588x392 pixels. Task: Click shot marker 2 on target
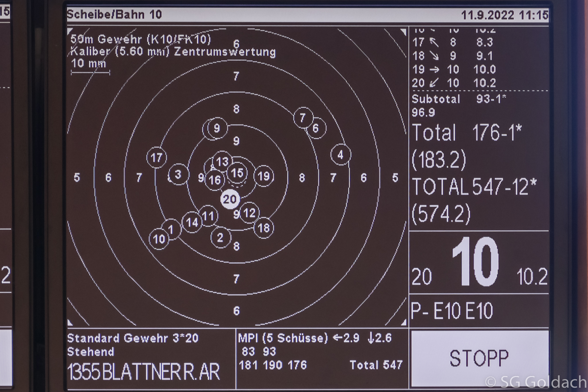220,238
